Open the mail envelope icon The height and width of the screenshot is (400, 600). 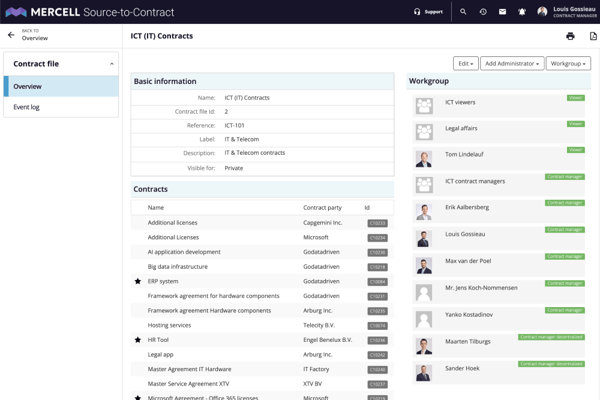(502, 12)
